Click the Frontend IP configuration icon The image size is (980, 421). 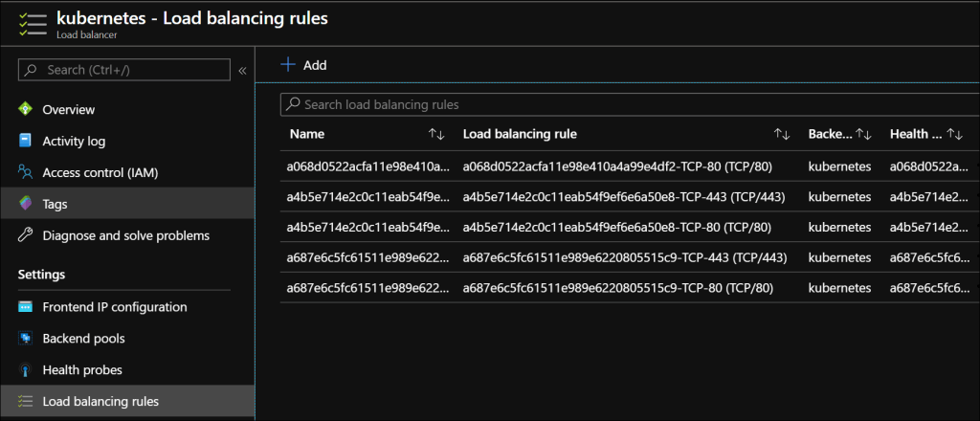[x=26, y=307]
